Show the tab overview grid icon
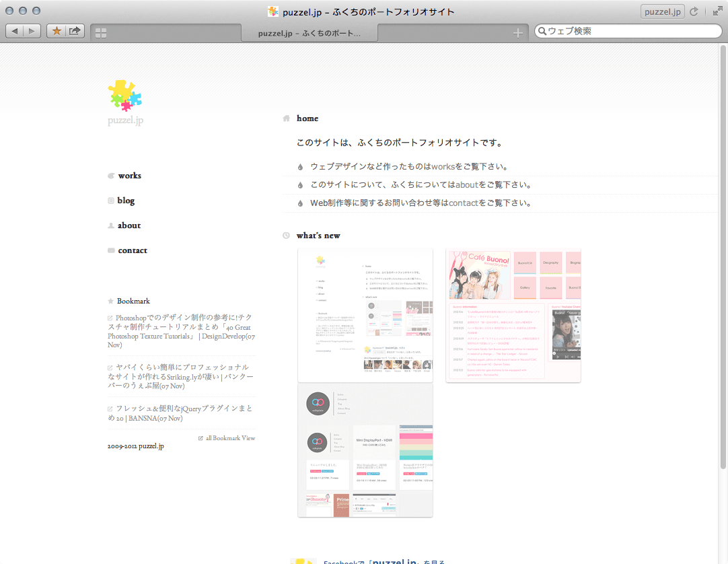Screen dimensions: 728x564 tap(101, 33)
